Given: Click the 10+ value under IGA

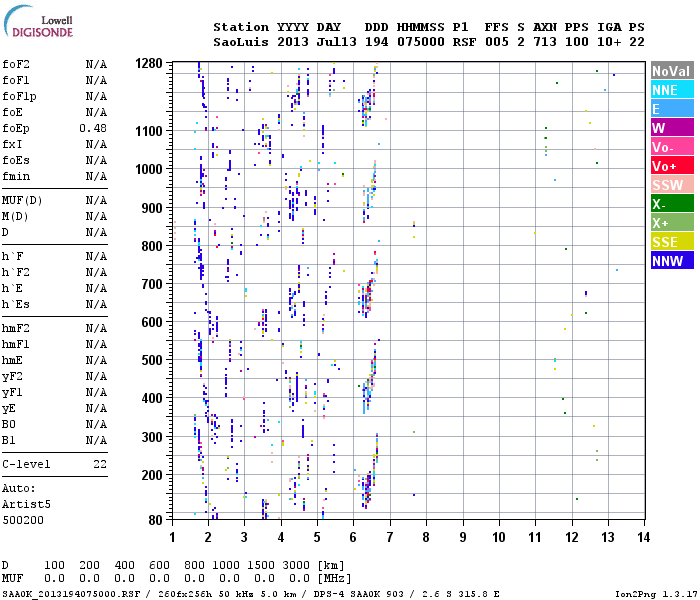Looking at the screenshot, I should pyautogui.click(x=609, y=42).
